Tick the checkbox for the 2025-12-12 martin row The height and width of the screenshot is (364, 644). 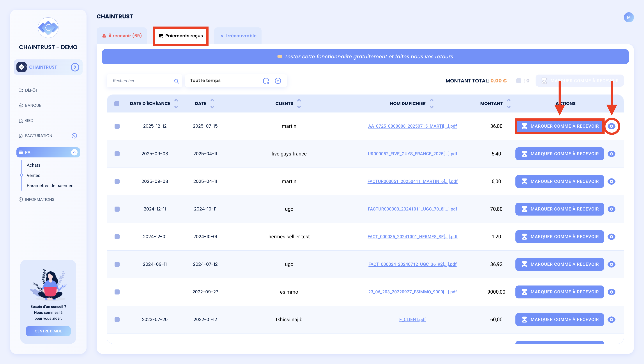click(x=117, y=126)
